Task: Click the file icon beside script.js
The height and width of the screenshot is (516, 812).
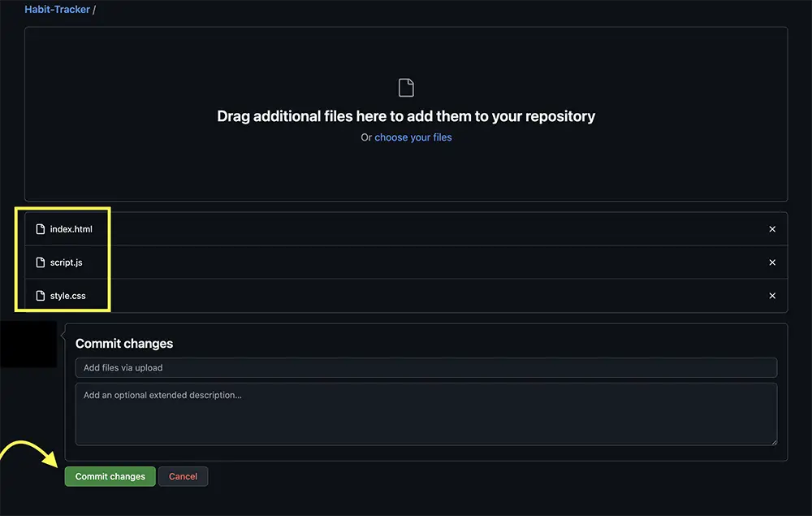Action: coord(41,262)
